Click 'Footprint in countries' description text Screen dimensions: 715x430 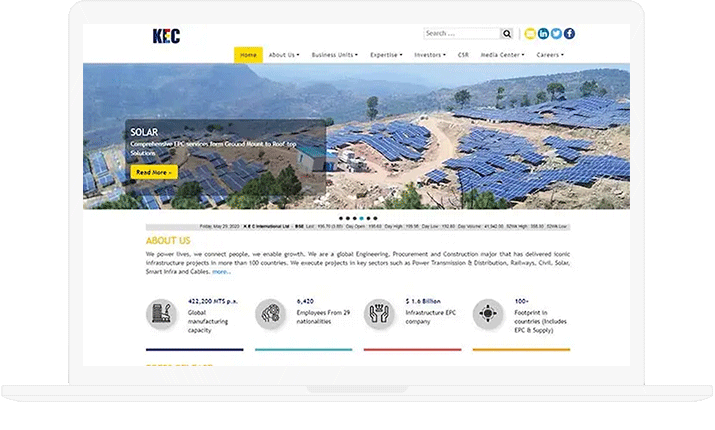pyautogui.click(x=540, y=321)
